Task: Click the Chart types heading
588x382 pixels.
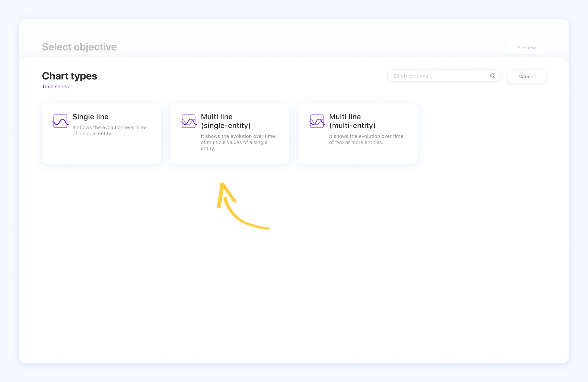Action: pyautogui.click(x=69, y=76)
